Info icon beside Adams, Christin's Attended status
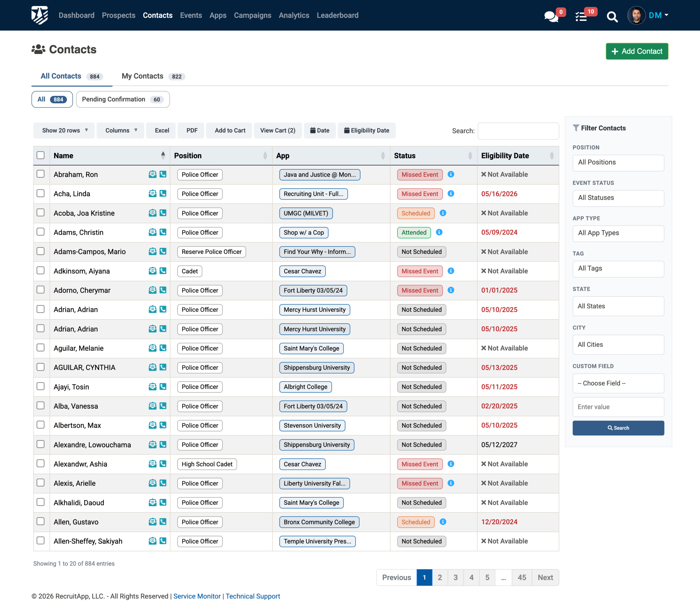The image size is (700, 609). [x=439, y=232]
